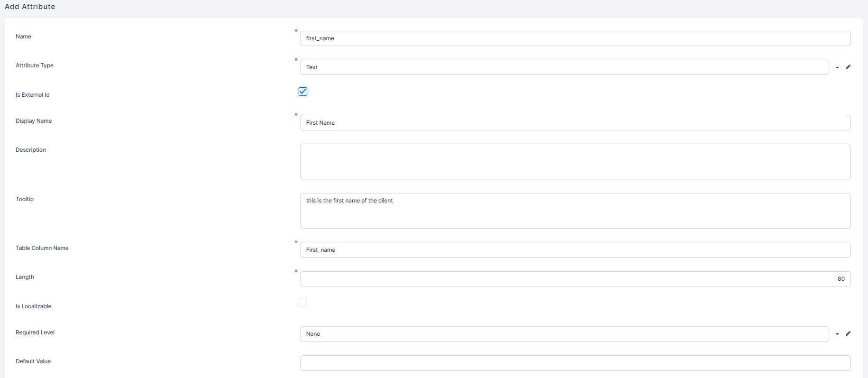This screenshot has width=868, height=378.
Task: Click the Tooltip text area
Action: coord(575,211)
